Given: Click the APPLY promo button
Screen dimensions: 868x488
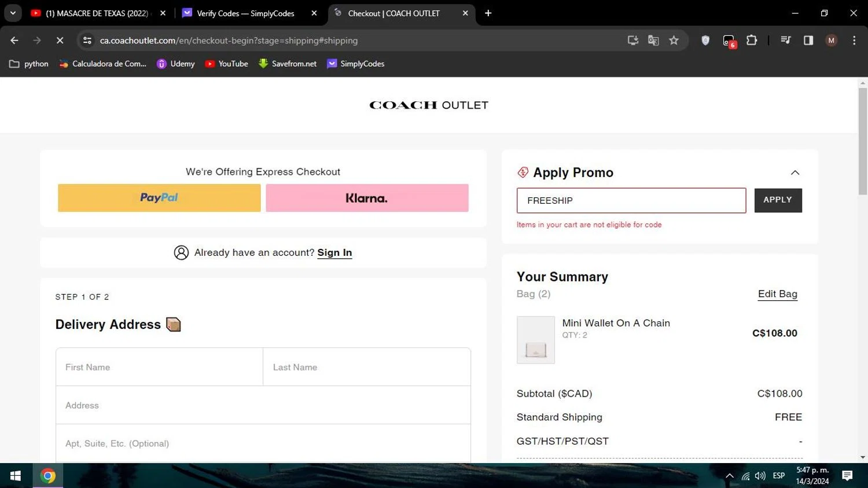Looking at the screenshot, I should click(778, 200).
